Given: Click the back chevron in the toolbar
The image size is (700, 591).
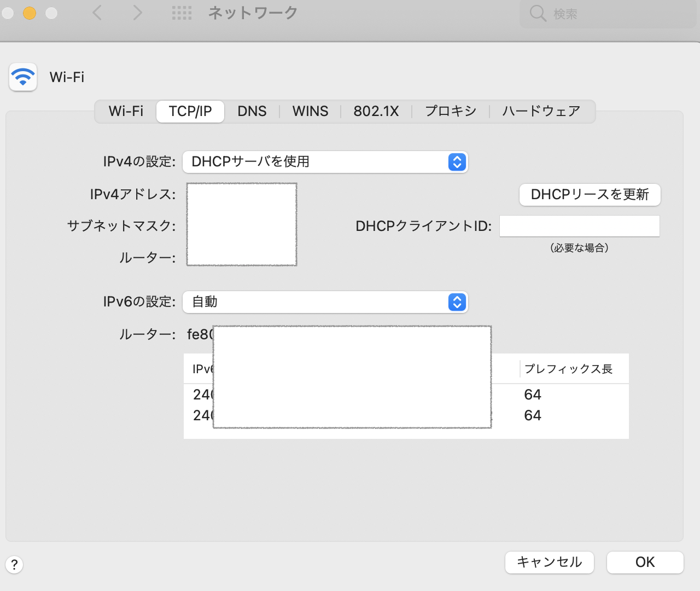Looking at the screenshot, I should click(97, 13).
